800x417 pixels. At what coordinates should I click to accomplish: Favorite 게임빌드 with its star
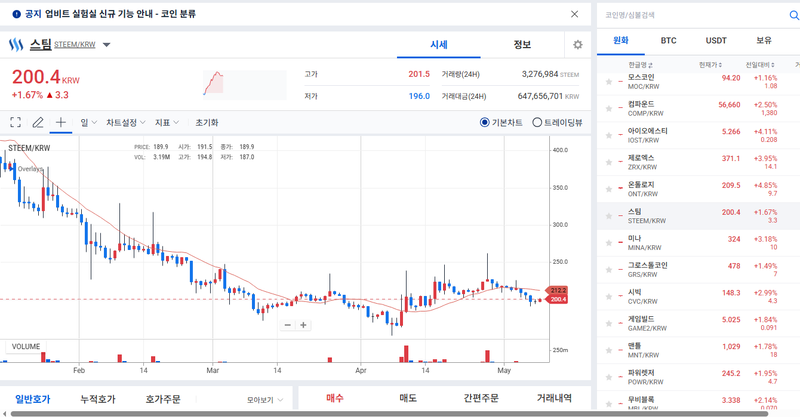[x=609, y=324]
